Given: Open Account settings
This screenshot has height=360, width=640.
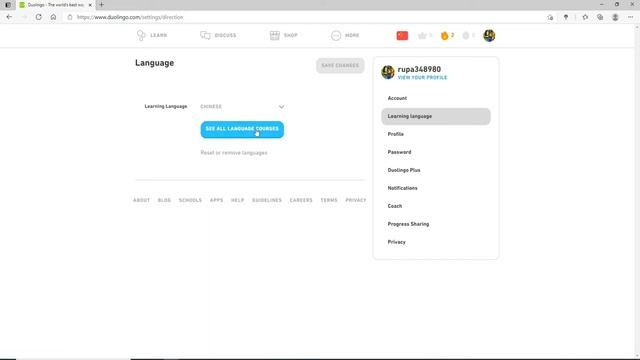Looking at the screenshot, I should [436, 98].
